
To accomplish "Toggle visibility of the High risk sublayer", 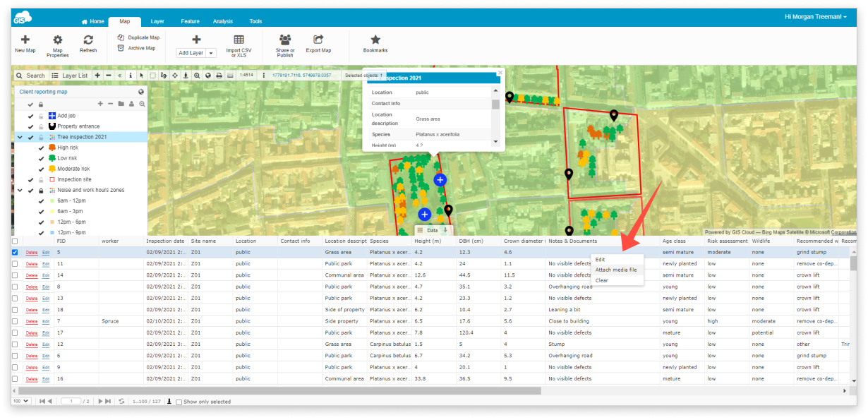I will 40,149.
